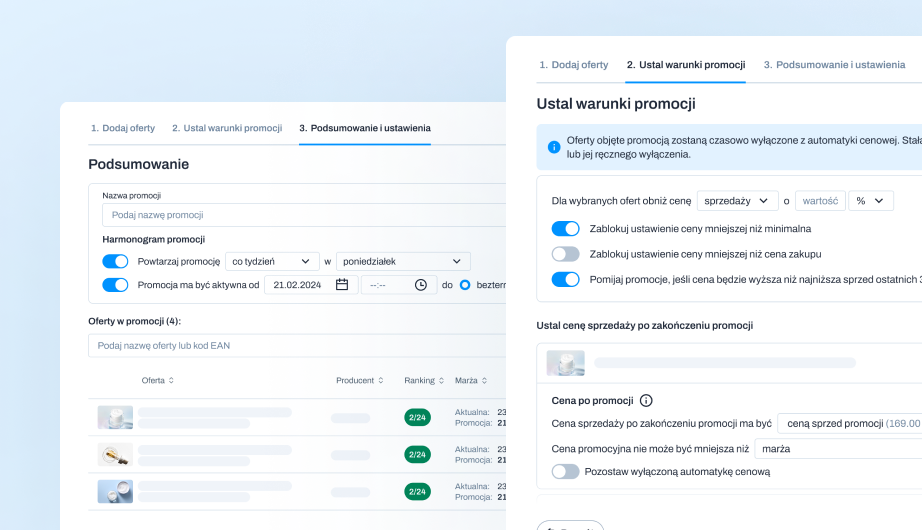Open the marża dropdown
This screenshot has height=530, width=922.
(838, 449)
